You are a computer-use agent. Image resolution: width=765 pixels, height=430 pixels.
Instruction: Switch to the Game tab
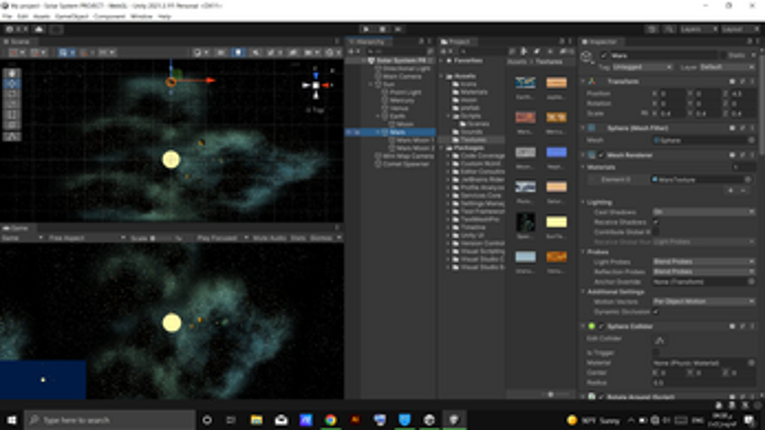coord(16,228)
